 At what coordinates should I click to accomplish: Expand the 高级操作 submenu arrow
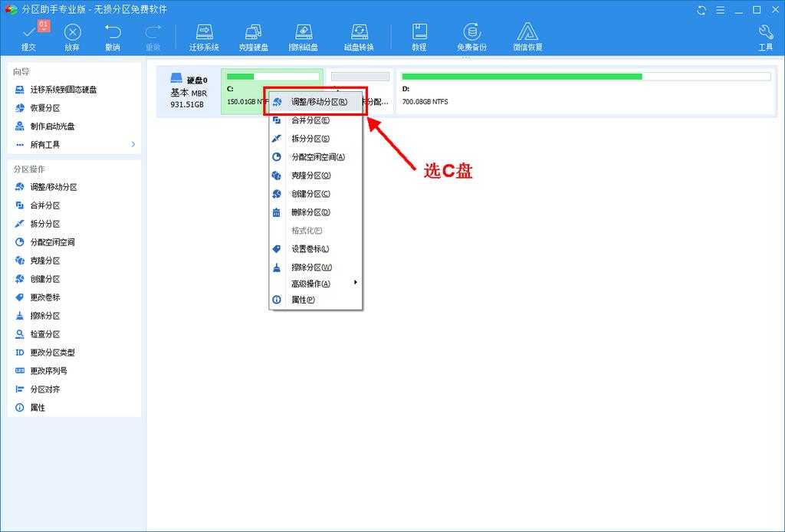click(355, 283)
